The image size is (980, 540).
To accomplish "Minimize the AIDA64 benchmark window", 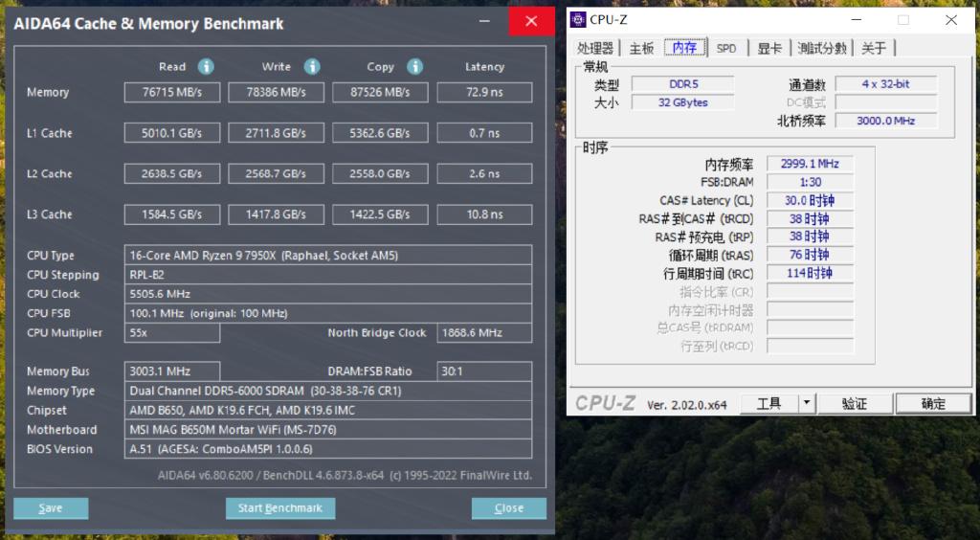I will point(484,21).
